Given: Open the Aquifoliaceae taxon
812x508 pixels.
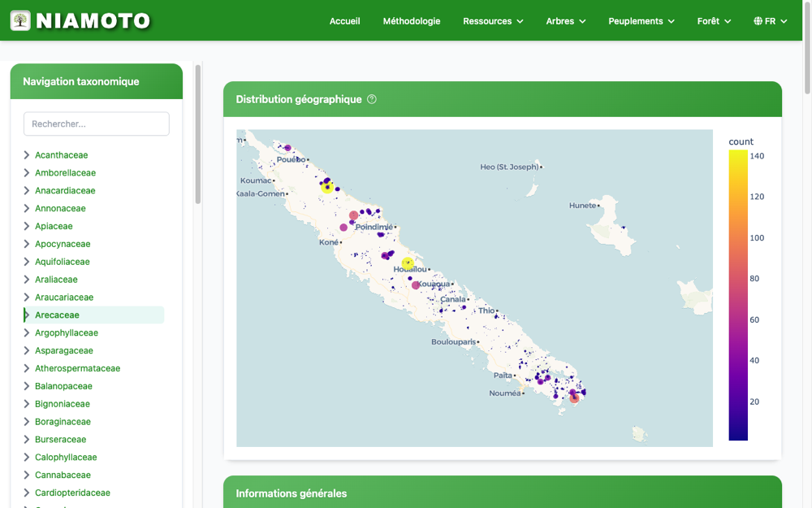Looking at the screenshot, I should click(63, 262).
